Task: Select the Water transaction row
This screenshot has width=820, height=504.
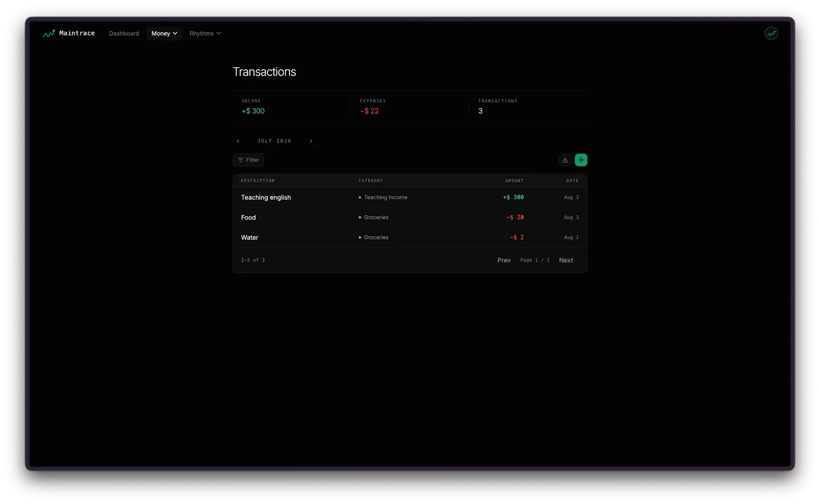Action: tap(409, 237)
